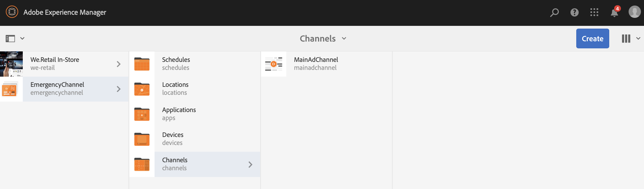Open the Schedules folder
The image size is (644, 189).
coord(176,63)
